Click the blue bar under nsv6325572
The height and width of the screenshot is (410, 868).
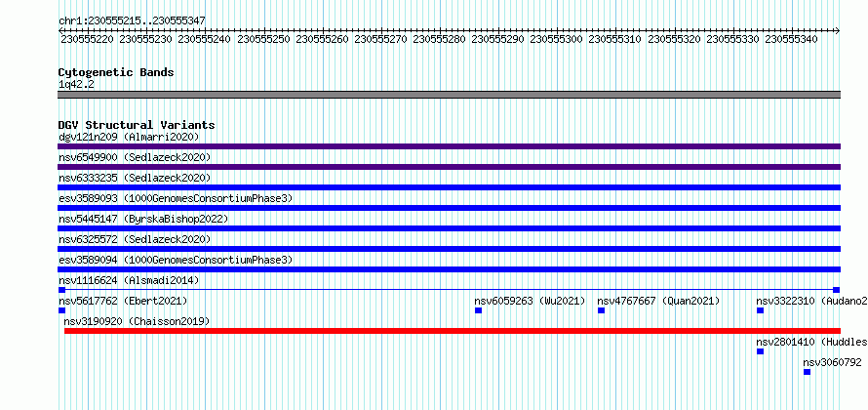click(x=449, y=249)
